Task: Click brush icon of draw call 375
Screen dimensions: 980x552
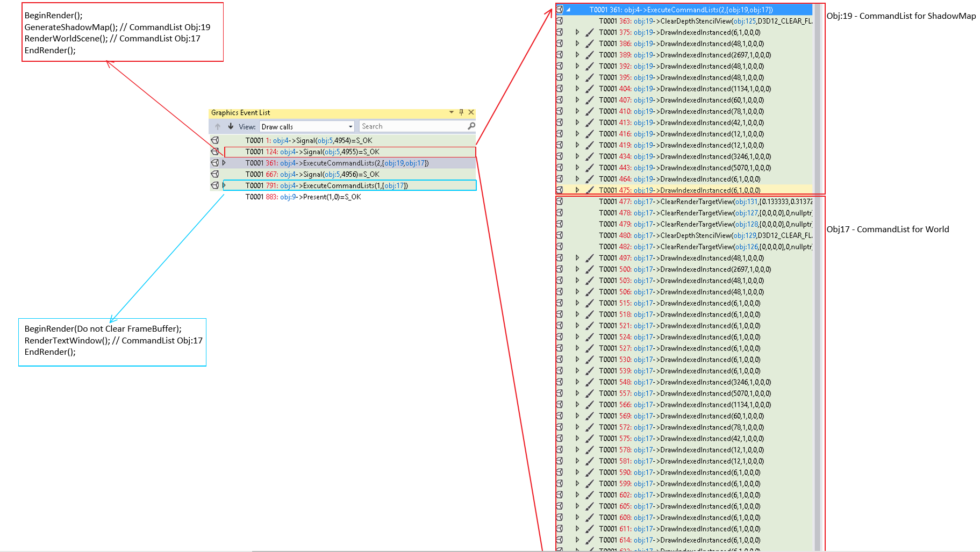Action: 590,32
